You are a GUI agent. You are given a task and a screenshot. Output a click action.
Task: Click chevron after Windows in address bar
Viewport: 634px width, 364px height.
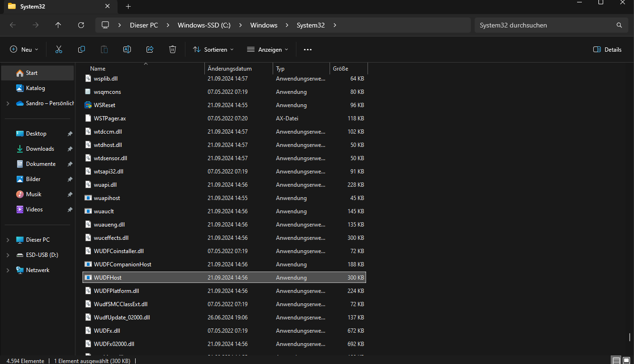coord(287,25)
